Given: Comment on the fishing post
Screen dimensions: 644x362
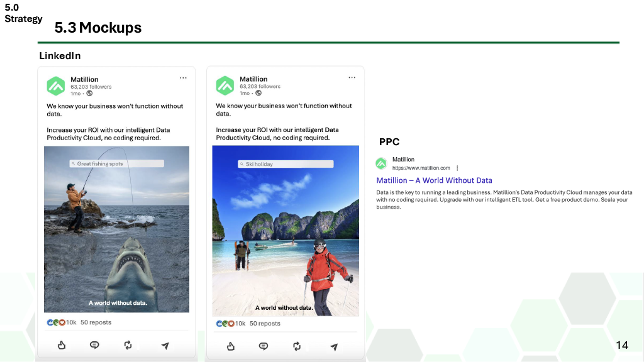Looking at the screenshot, I should [94, 345].
